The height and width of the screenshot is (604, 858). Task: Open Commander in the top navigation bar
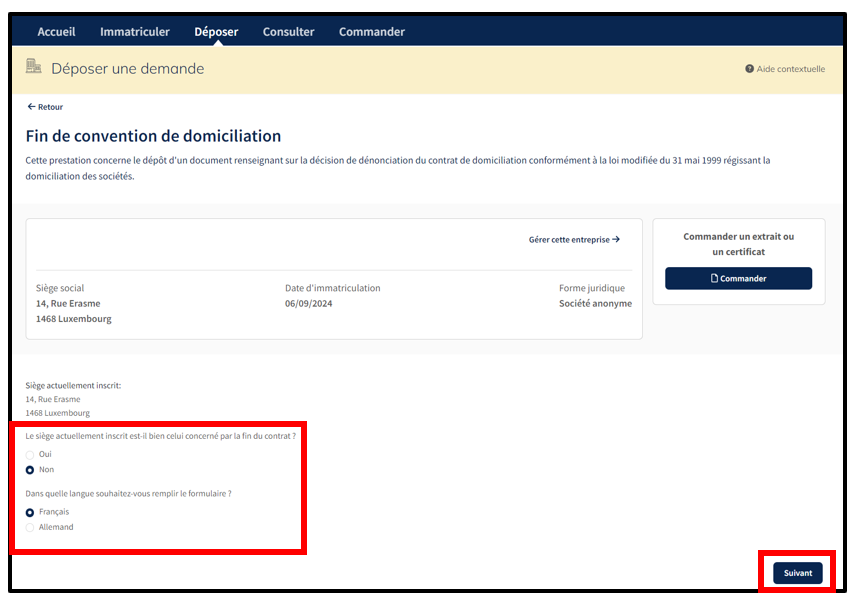(371, 32)
